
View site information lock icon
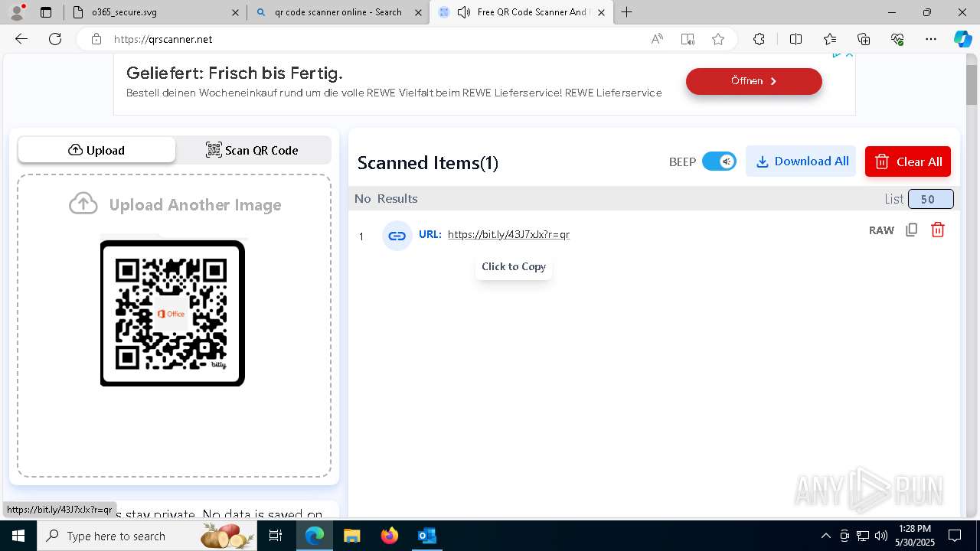coord(96,39)
